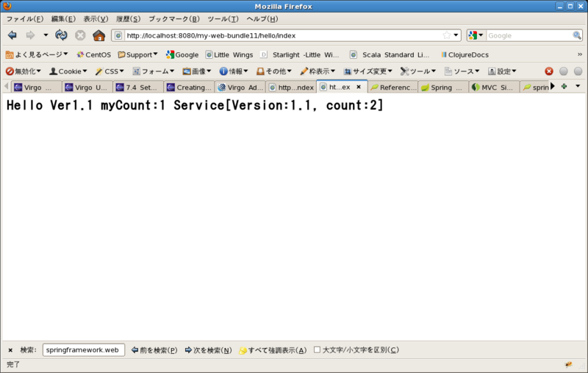Switch to the Spring tab
588x373 pixels.
(x=444, y=87)
